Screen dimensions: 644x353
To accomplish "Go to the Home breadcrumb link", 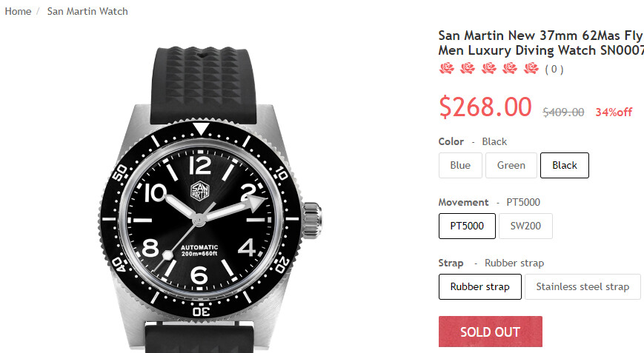I will tap(18, 11).
